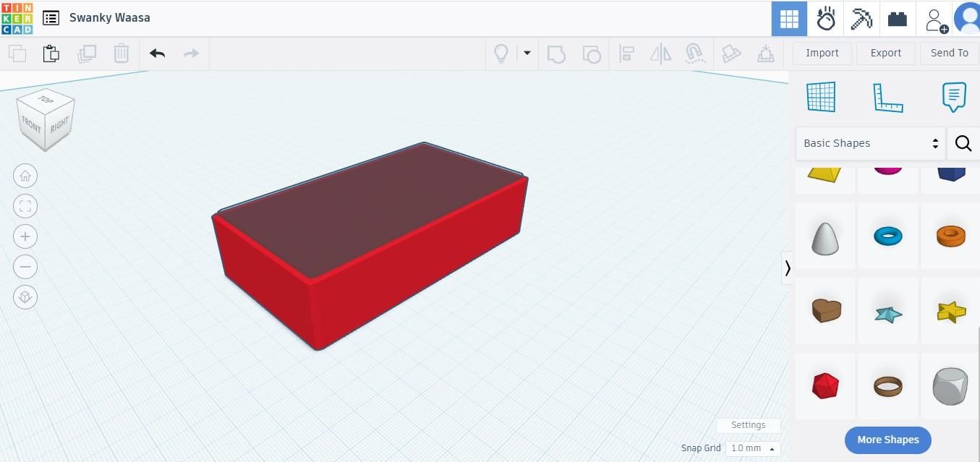This screenshot has height=462, width=980.
Task: Collapse the shapes panel with chevron
Action: [x=787, y=268]
